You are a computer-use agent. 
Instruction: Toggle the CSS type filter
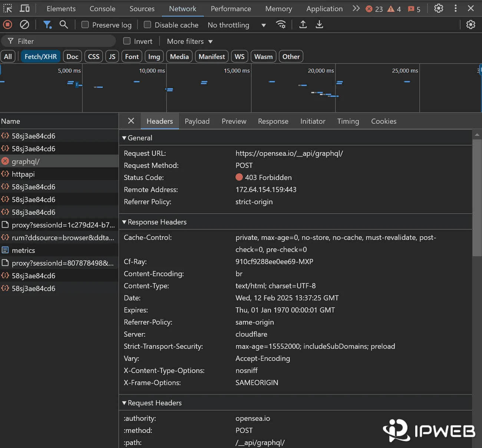pos(93,56)
